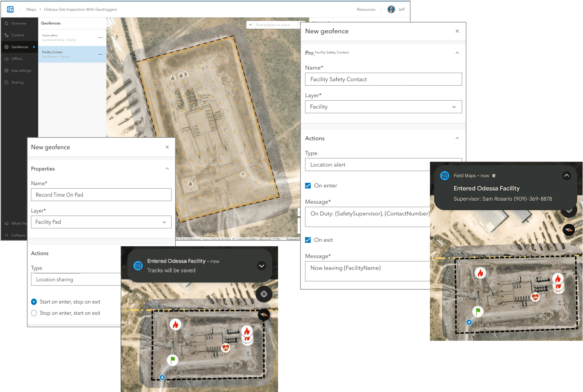Click the Field Maps app logo top left

pos(10,9)
